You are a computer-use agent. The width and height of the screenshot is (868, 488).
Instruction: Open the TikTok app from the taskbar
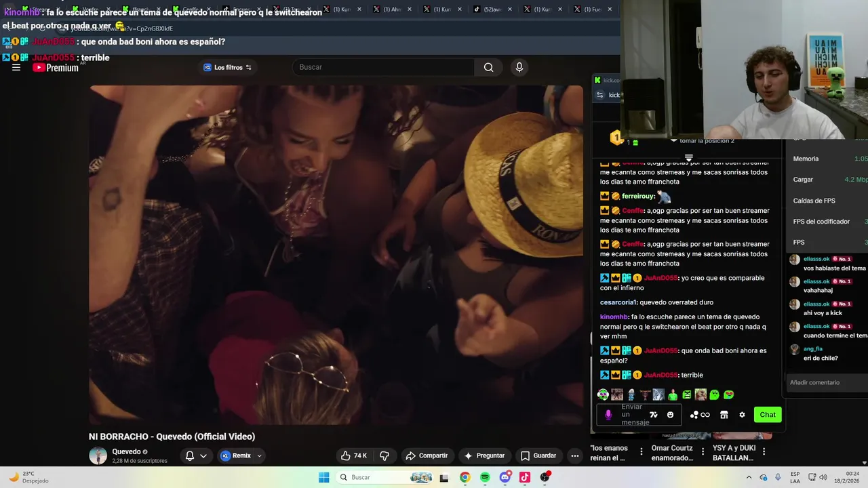pyautogui.click(x=525, y=477)
